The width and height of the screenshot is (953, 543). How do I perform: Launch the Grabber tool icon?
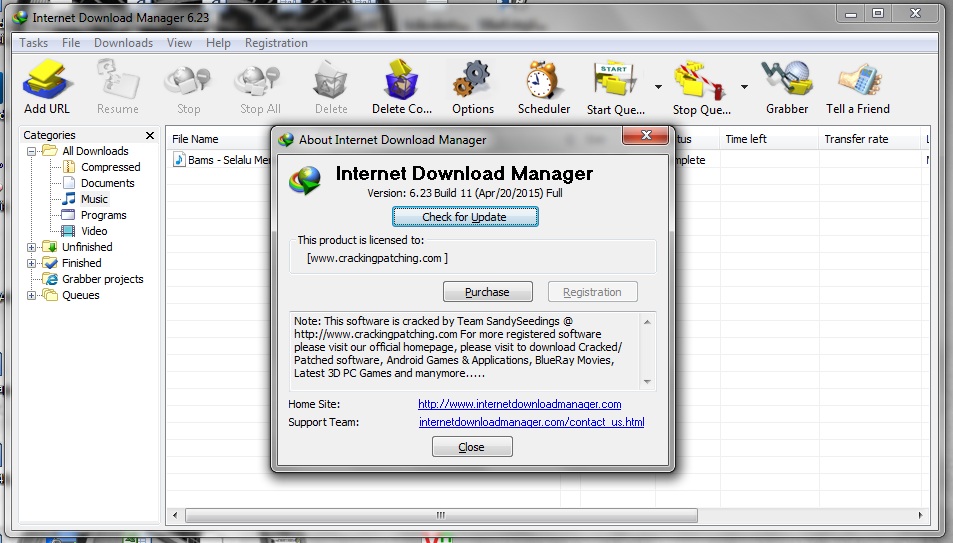(x=787, y=80)
